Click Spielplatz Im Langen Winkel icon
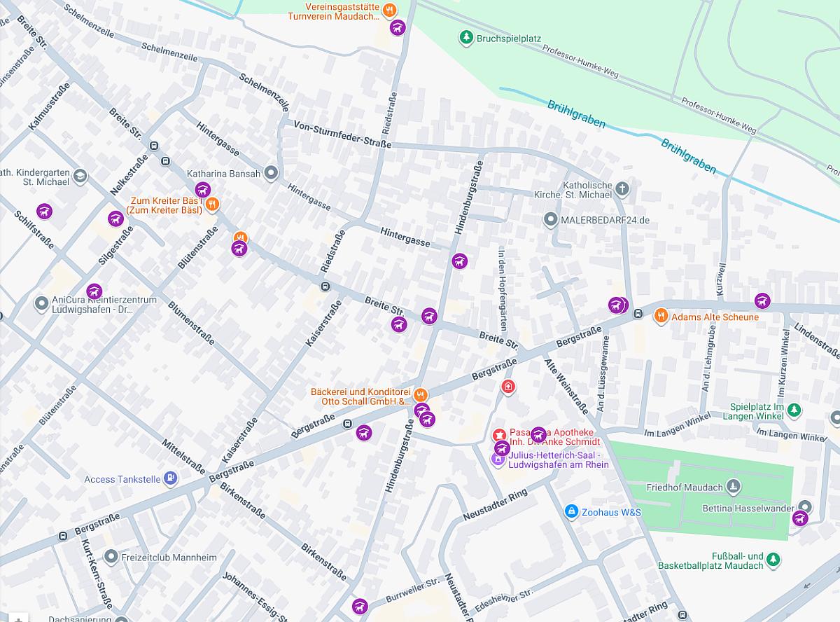The width and height of the screenshot is (840, 622). 793,410
